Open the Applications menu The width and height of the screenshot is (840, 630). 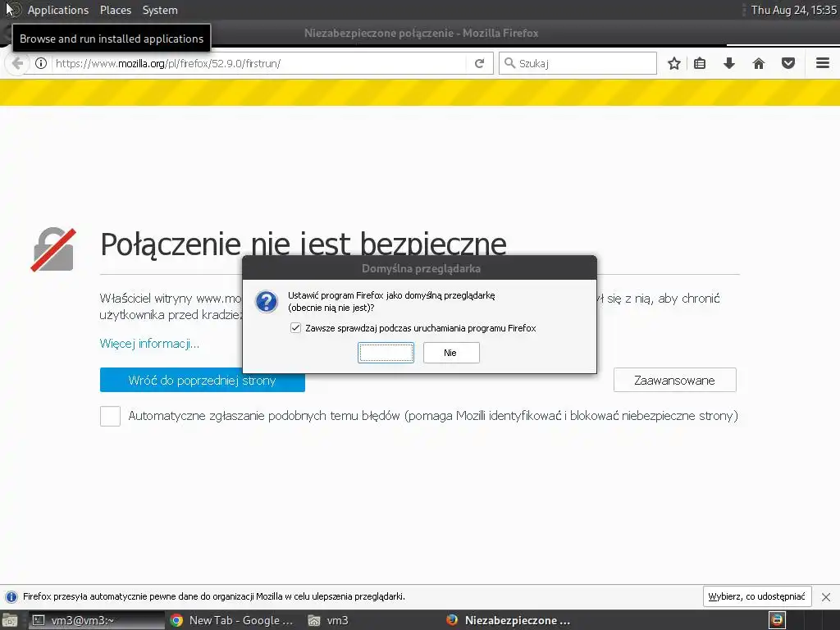coord(58,10)
